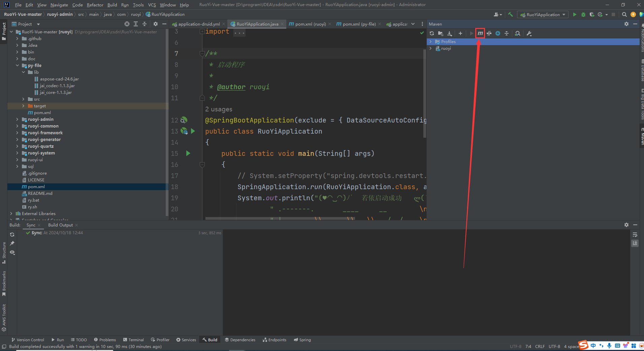Select aspose-cad-24.6.jar in project tree

pos(59,79)
